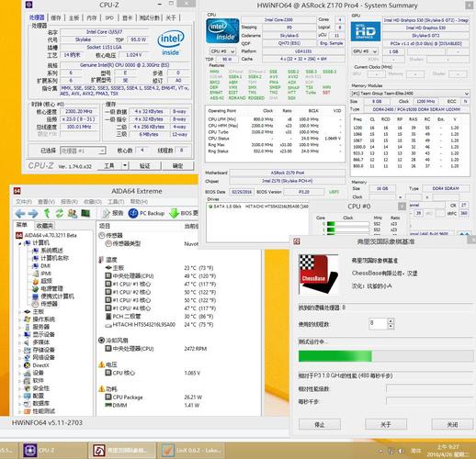This screenshot has height=459, width=476.
Task: Expand the 存储设备 node arrow in AIDA64's tree
Action: 20,350
